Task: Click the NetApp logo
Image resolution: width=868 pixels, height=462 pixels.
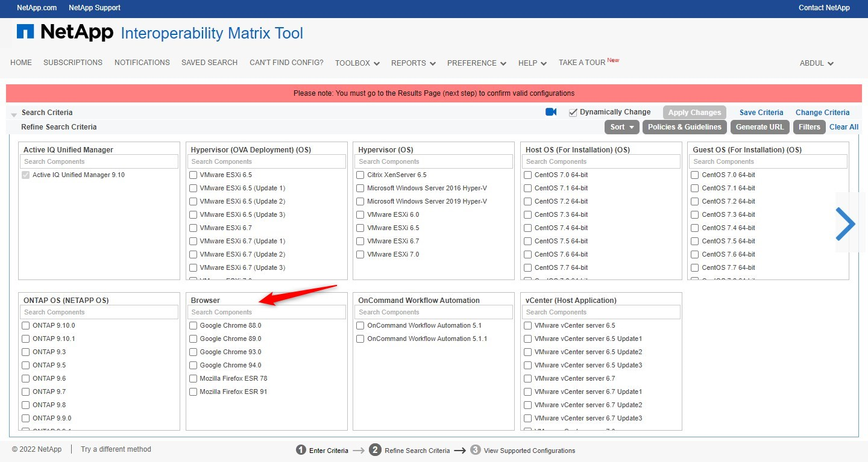Action: pyautogui.click(x=65, y=33)
